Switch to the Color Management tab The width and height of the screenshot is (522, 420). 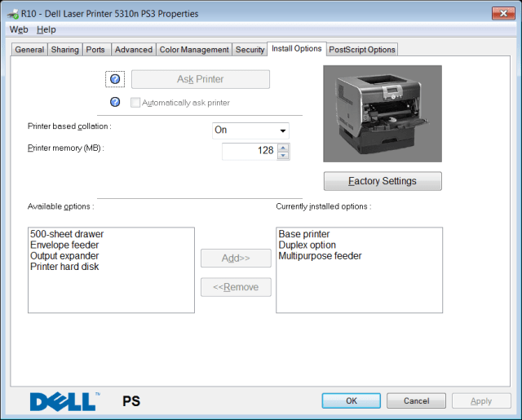coord(194,50)
